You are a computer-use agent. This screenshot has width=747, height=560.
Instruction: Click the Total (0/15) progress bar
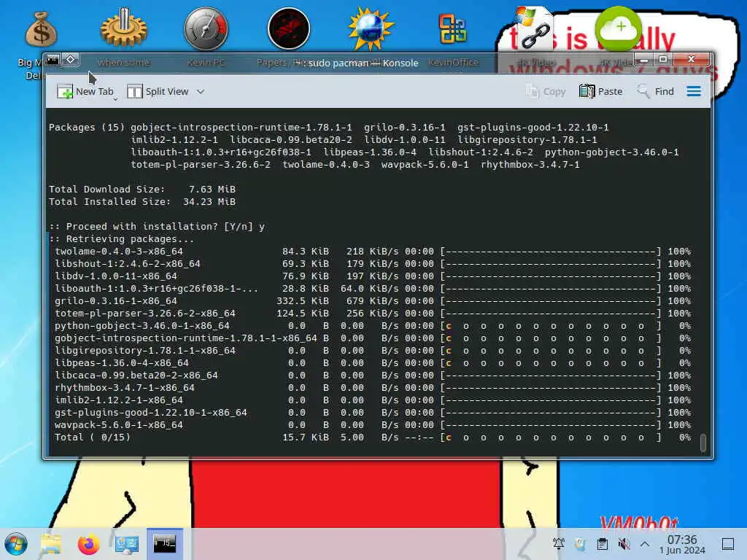tap(551, 437)
